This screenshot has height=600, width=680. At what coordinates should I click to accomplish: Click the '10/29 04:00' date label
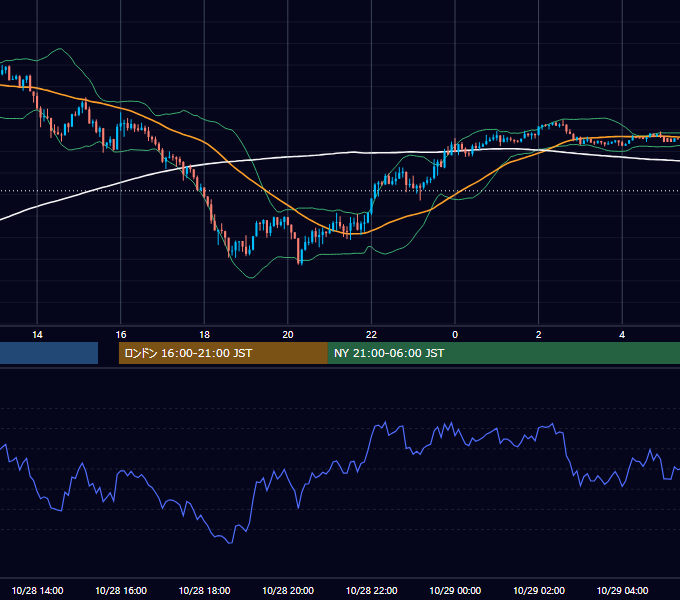pyautogui.click(x=622, y=590)
